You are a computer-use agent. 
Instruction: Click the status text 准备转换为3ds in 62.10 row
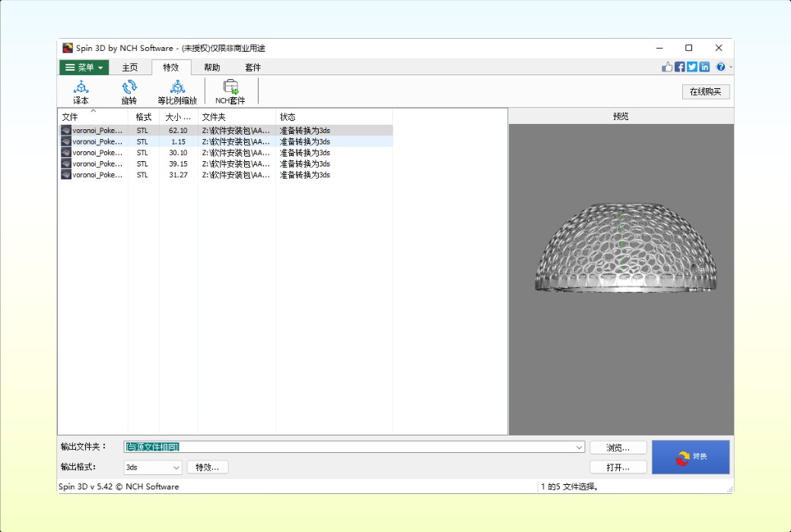(305, 131)
